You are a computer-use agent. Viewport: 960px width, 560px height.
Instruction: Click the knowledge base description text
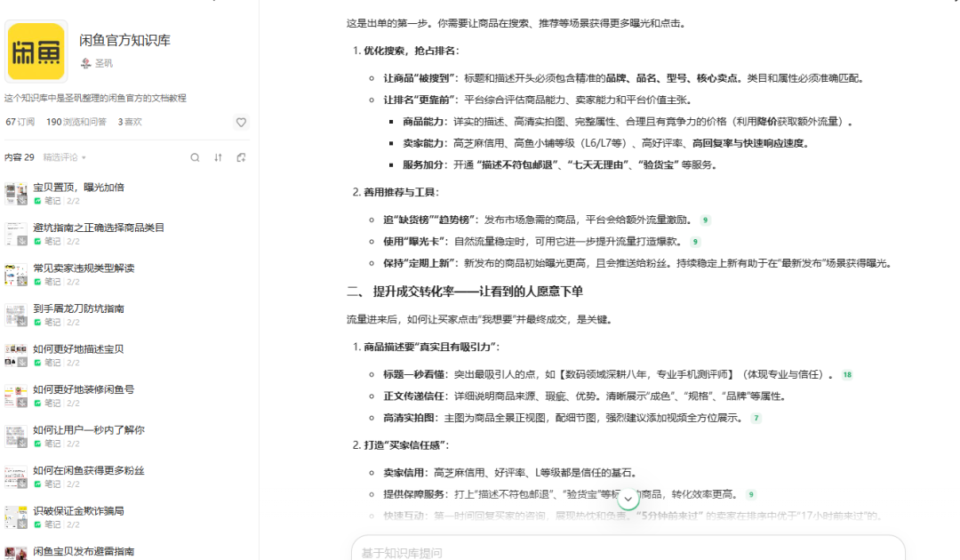(x=95, y=98)
